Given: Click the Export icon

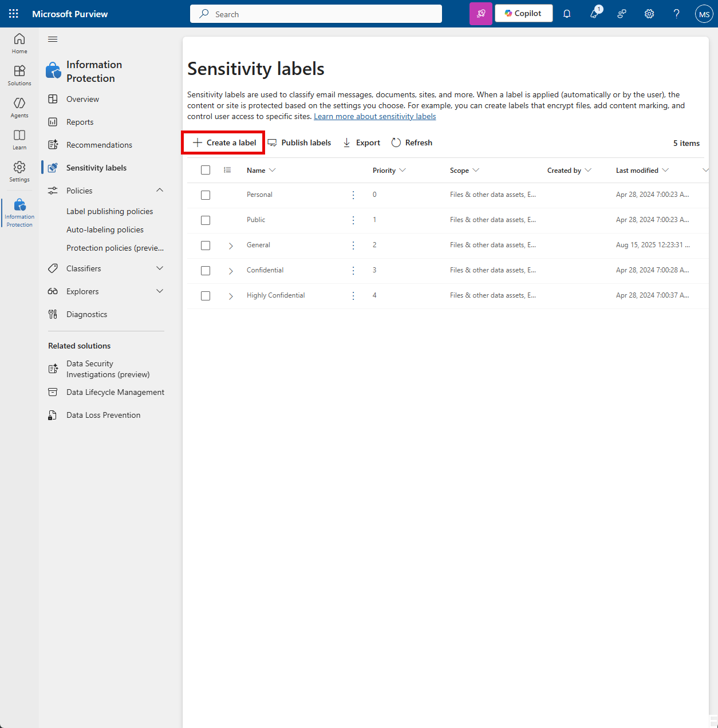Looking at the screenshot, I should click(346, 143).
